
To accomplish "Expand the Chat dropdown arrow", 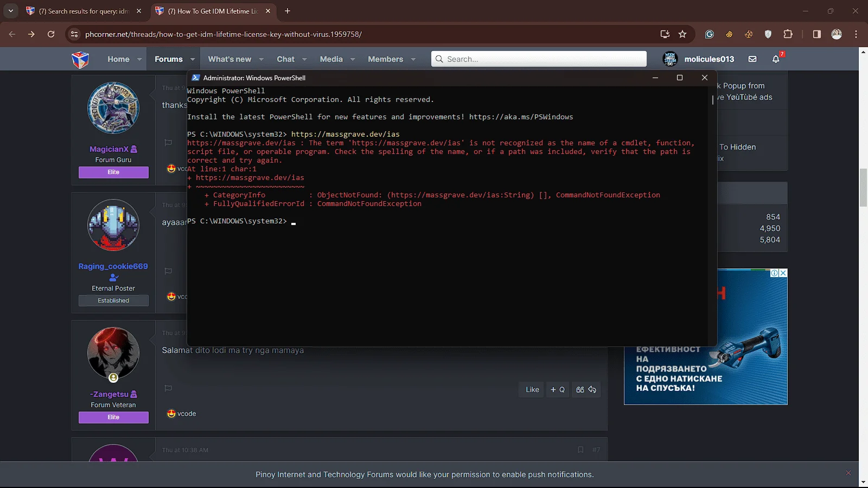I will 304,59.
